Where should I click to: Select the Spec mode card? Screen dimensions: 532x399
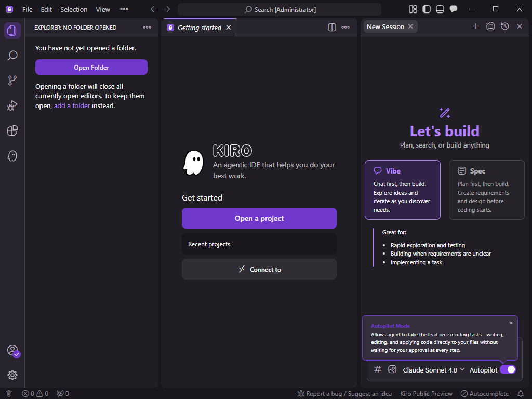point(486,190)
